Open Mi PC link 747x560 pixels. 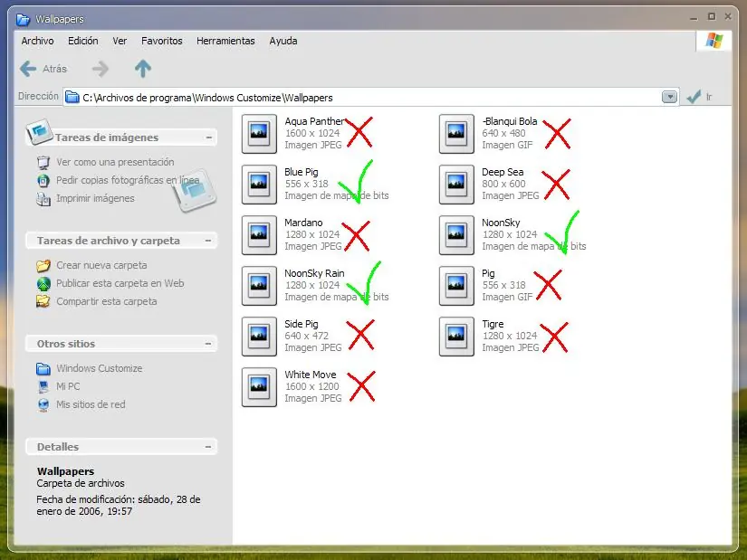pyautogui.click(x=68, y=386)
